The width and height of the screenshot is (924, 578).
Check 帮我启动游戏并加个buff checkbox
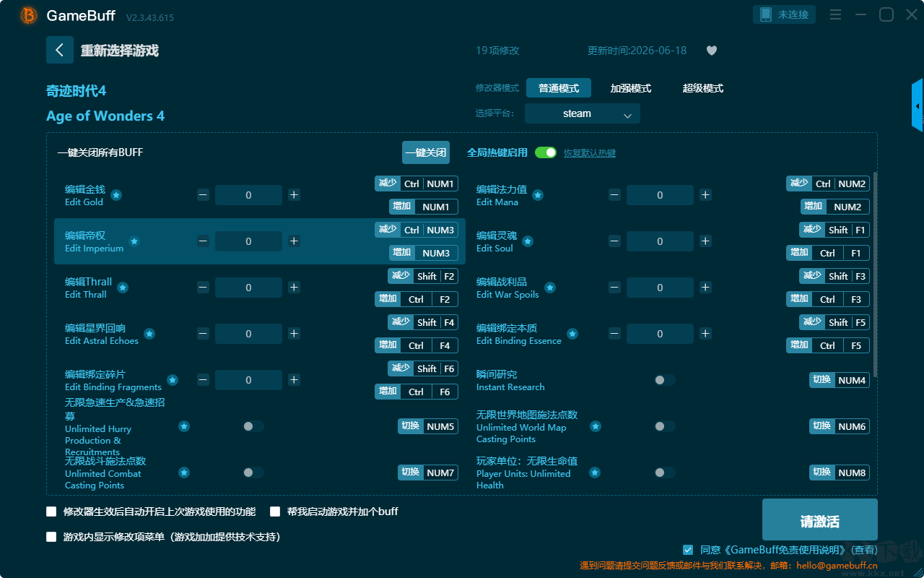point(275,512)
